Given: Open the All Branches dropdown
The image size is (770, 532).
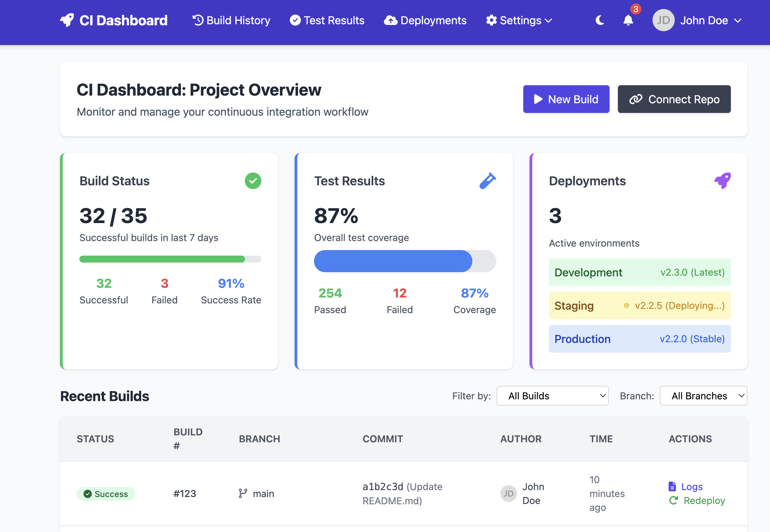Looking at the screenshot, I should click(x=703, y=396).
